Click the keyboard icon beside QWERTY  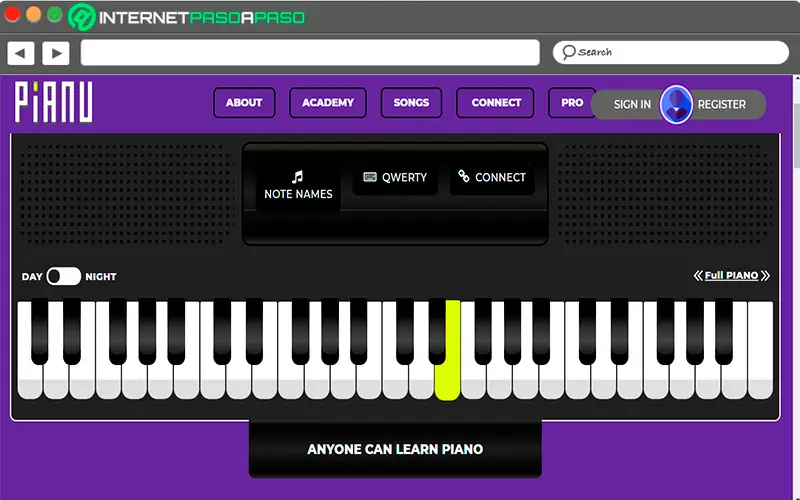(370, 177)
